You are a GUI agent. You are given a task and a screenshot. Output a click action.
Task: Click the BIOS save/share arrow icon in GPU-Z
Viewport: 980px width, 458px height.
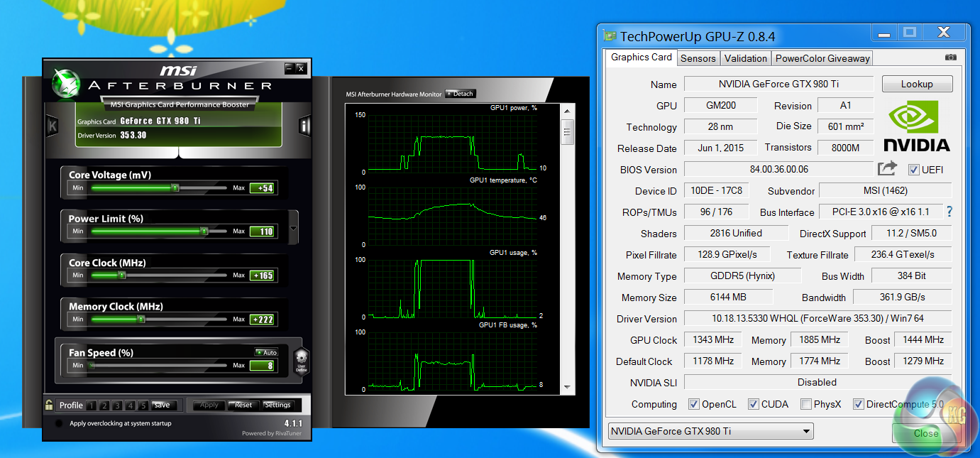(x=888, y=169)
